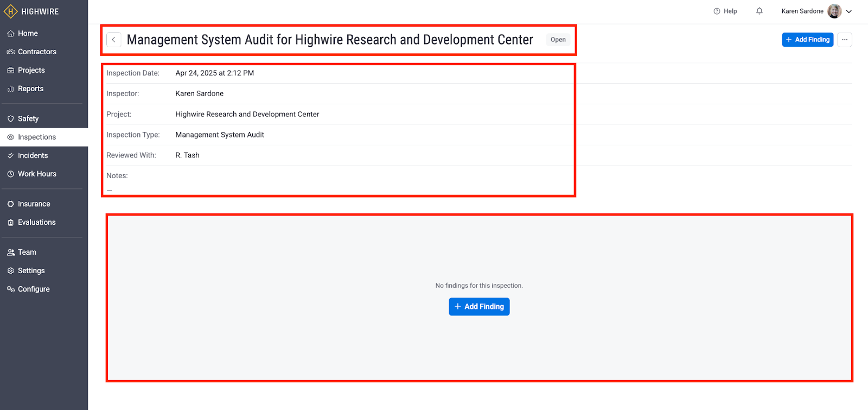Image resolution: width=868 pixels, height=410 pixels.
Task: Click the 'Notes:' label
Action: (117, 176)
